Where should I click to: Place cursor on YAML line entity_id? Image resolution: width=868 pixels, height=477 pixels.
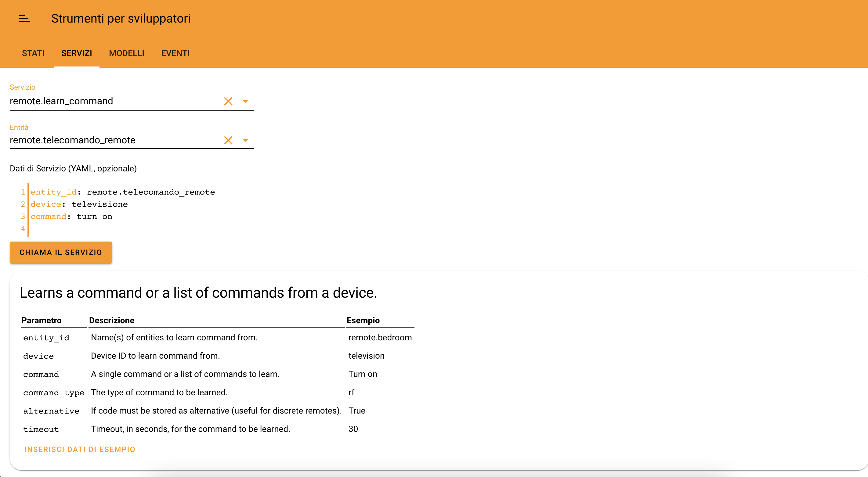(123, 192)
